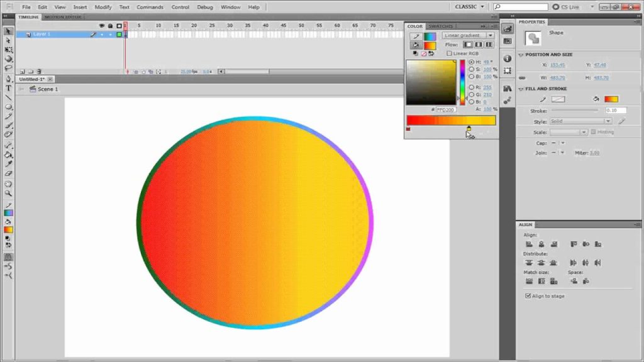Select the 3D Rotation tool

[x=8, y=58]
